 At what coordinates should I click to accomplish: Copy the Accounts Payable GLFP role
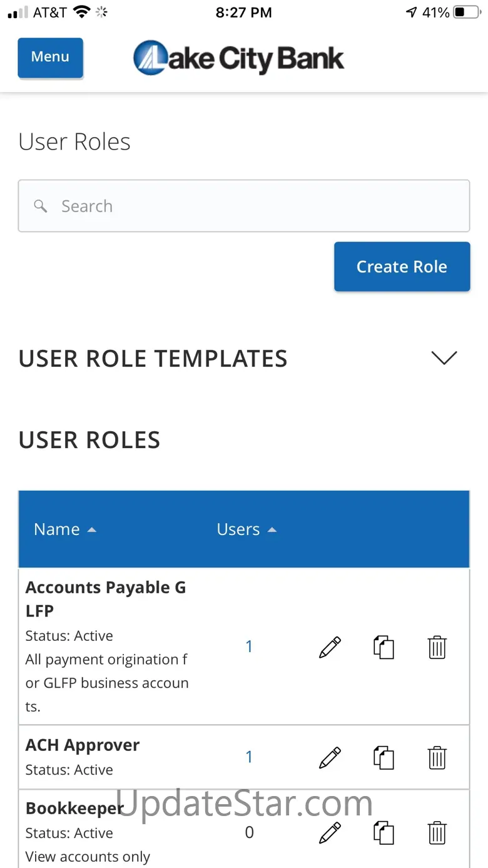coord(384,647)
